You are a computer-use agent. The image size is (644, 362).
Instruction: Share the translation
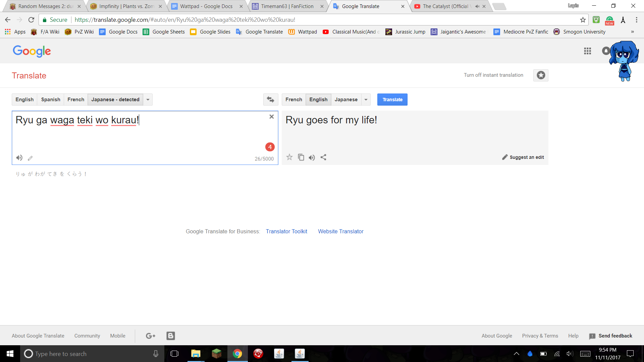323,157
